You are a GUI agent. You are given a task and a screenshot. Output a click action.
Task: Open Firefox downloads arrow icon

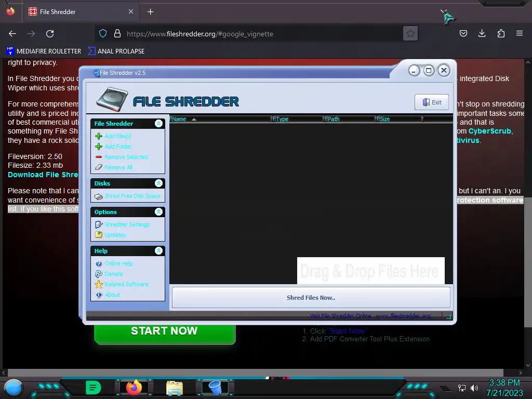point(482,33)
